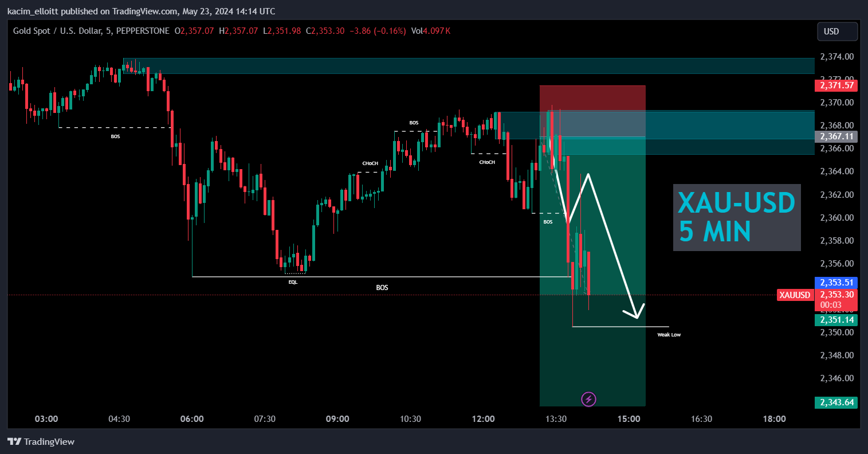The width and height of the screenshot is (868, 454).
Task: Click the EQL label under the lows
Action: point(293,282)
